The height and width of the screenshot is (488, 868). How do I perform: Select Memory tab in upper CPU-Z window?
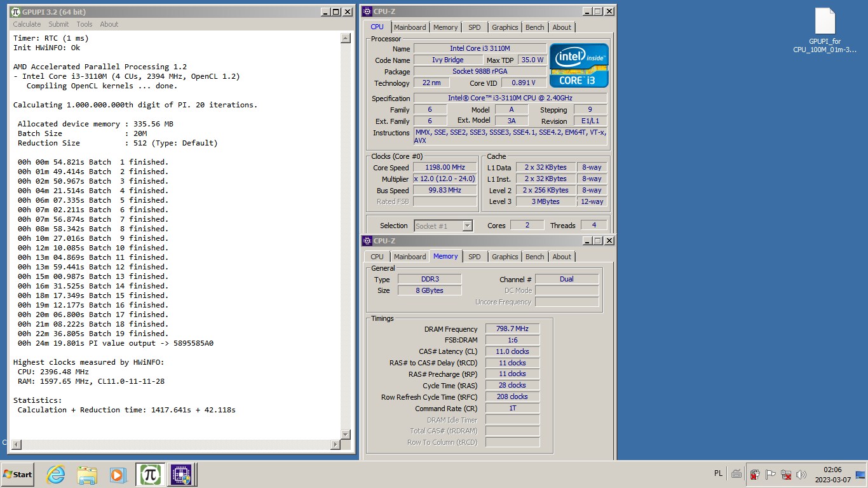click(x=445, y=27)
